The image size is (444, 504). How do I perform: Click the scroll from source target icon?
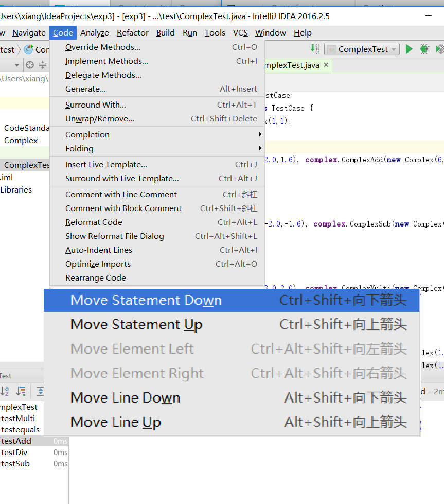coord(30,65)
